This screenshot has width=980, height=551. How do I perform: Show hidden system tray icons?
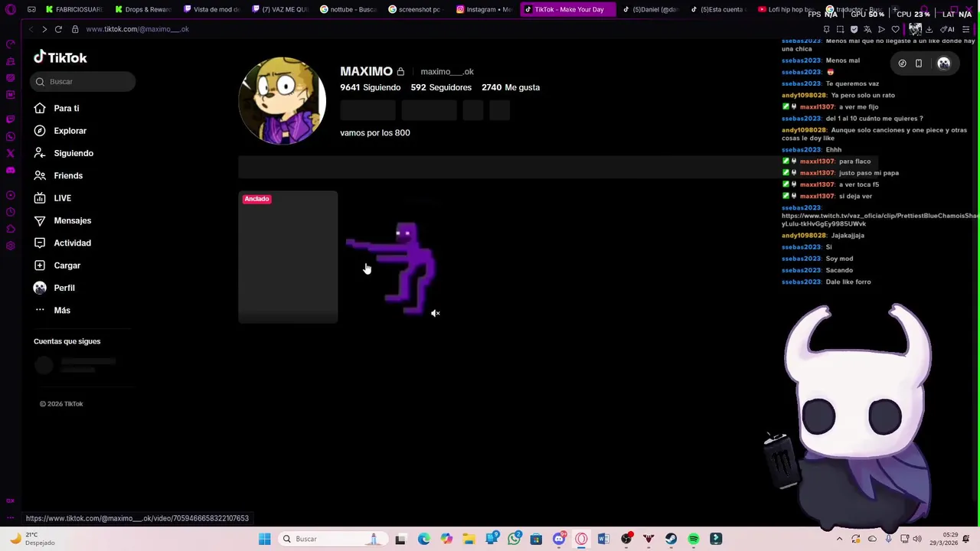839,539
